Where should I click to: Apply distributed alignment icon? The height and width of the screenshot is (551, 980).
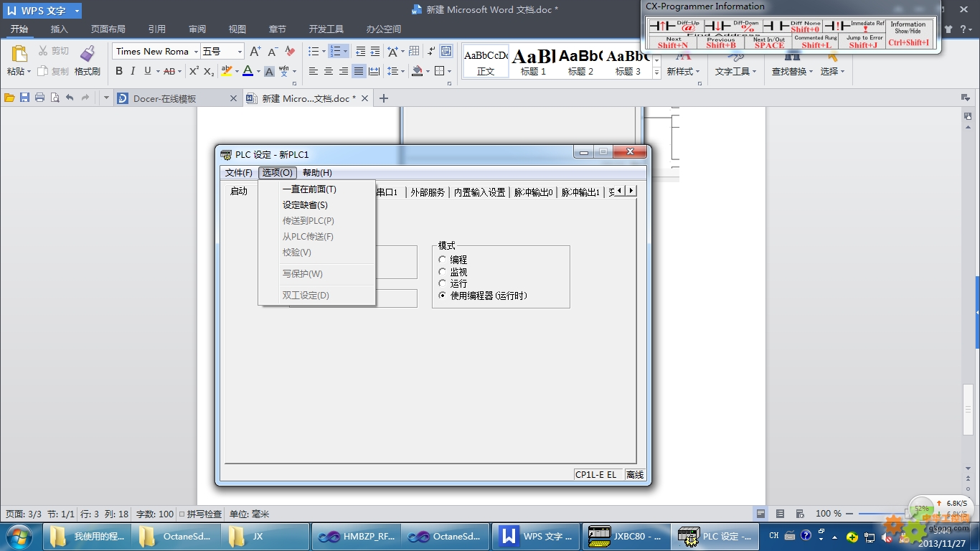pyautogui.click(x=374, y=71)
